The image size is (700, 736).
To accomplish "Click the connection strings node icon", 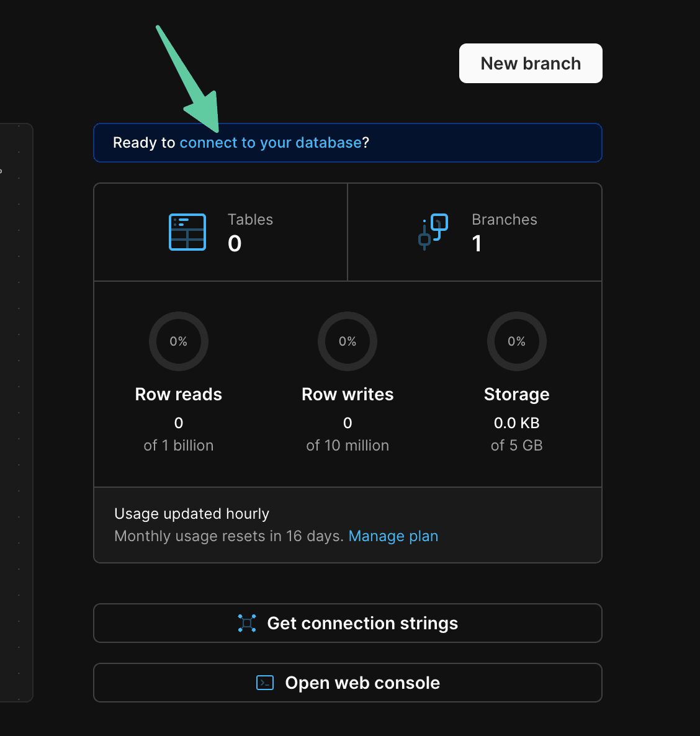I will (247, 623).
